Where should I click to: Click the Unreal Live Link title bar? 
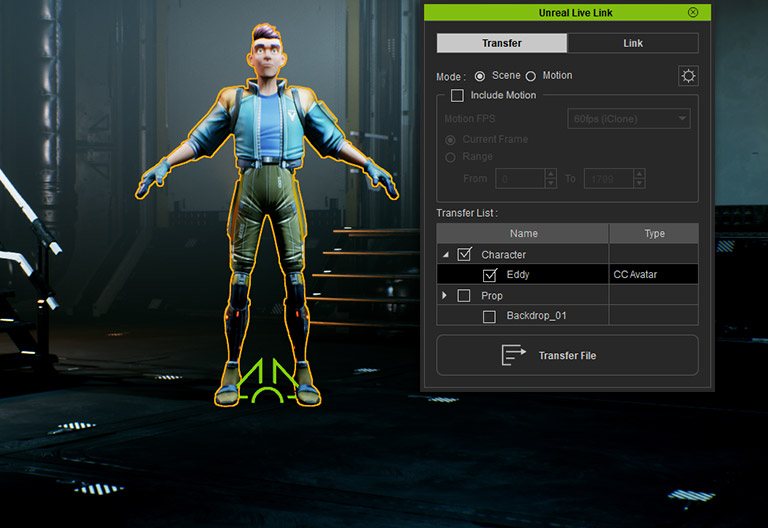pyautogui.click(x=567, y=12)
